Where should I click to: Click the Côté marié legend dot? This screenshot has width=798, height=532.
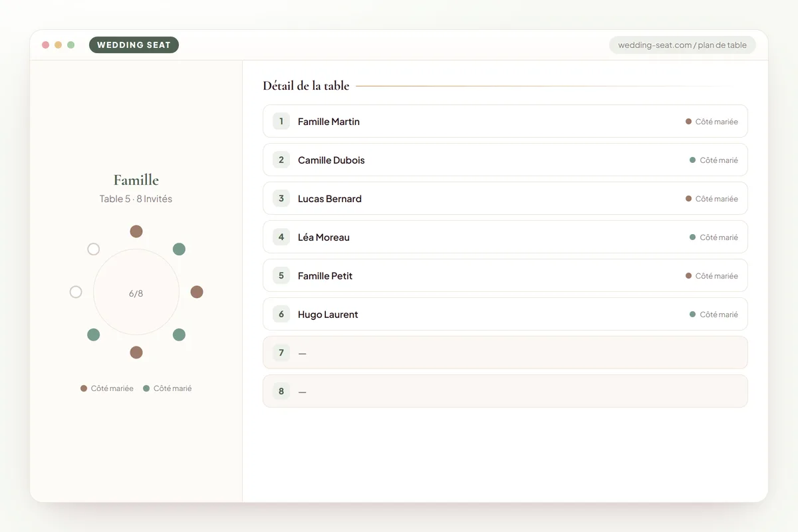[x=146, y=388]
